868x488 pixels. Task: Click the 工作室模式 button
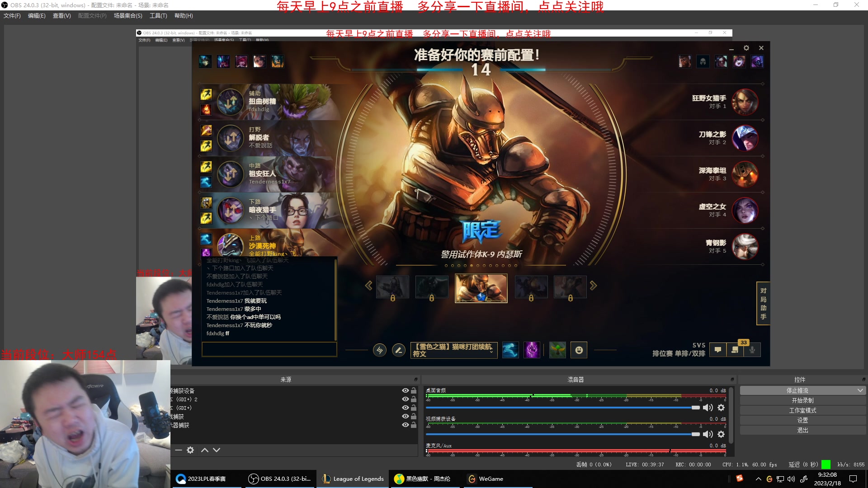point(802,410)
